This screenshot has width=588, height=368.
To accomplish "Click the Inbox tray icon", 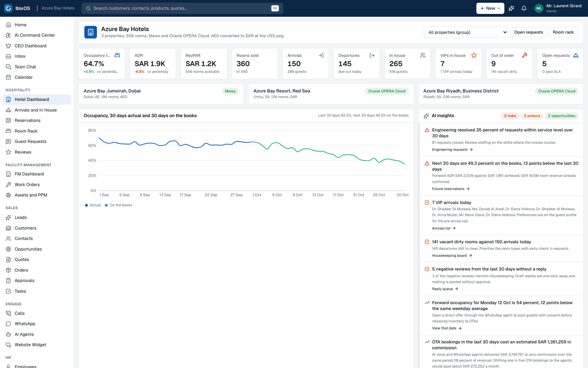I will [x=9, y=56].
